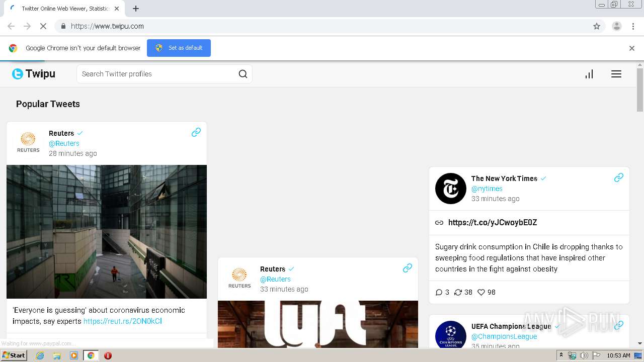Click the system tray volume icon
Viewport: 644px width, 362px height.
[x=584, y=355]
